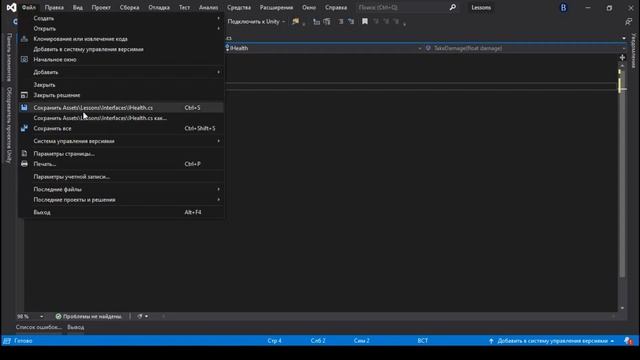Expand Система управления версиями submenu
The width and height of the screenshot is (640, 360).
coord(120,141)
